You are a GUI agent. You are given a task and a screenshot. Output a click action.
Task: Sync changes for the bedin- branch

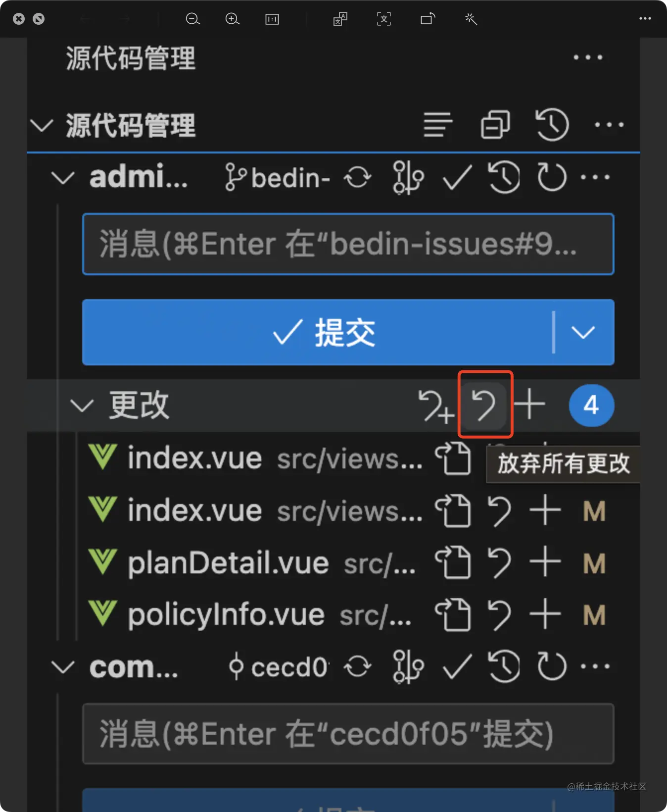[x=357, y=177]
